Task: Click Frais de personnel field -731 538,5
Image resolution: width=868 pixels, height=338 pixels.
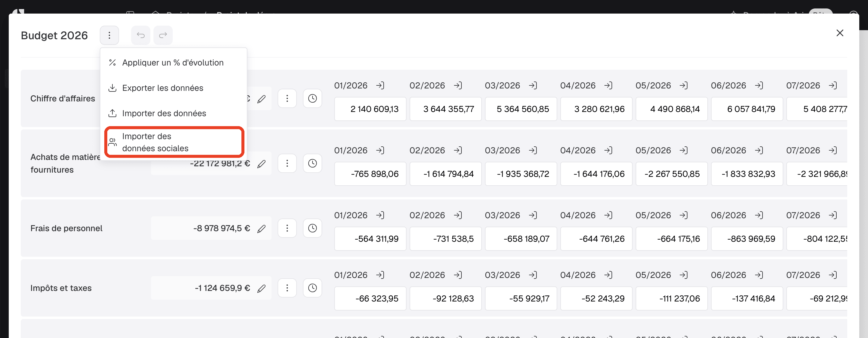Action: point(445,239)
